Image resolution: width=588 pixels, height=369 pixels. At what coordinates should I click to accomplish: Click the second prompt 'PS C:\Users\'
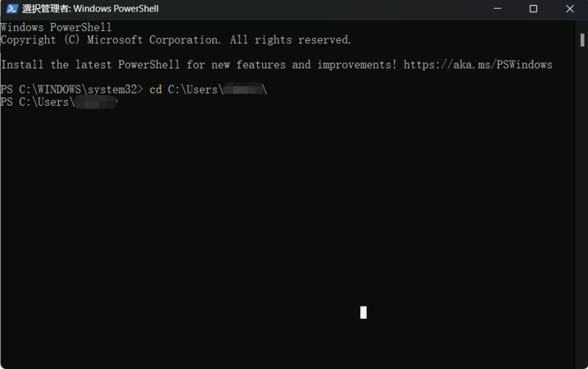click(x=38, y=102)
